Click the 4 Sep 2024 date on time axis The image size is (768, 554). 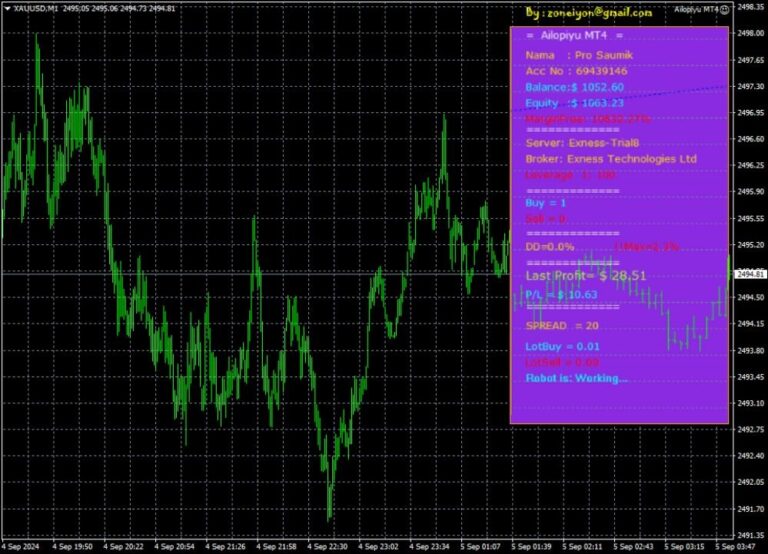[21, 547]
